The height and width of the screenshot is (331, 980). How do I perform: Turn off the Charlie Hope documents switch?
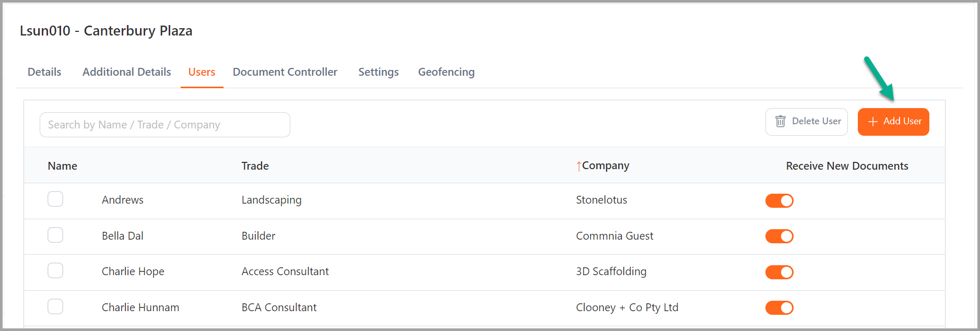(779, 272)
